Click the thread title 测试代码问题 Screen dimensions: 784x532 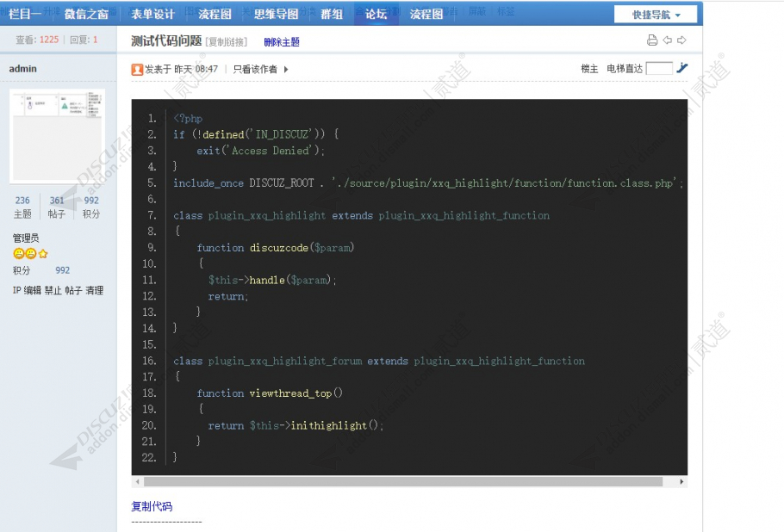click(x=166, y=41)
